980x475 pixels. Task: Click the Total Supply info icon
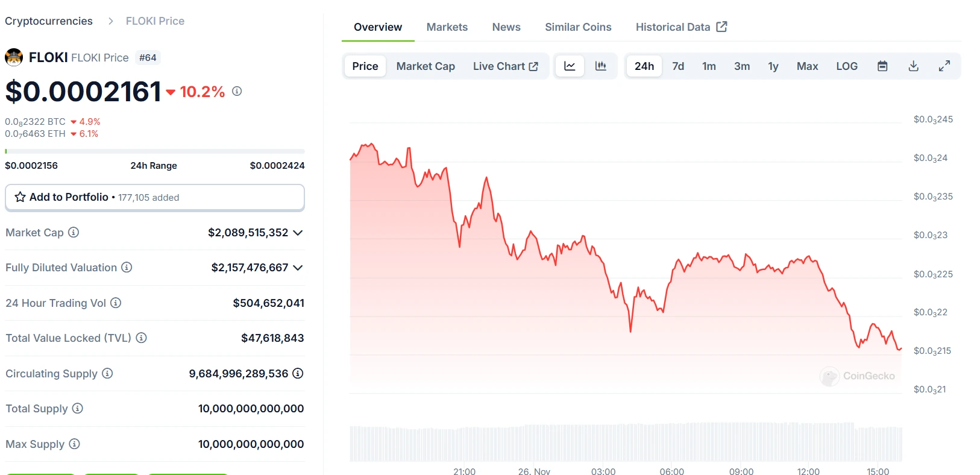78,408
